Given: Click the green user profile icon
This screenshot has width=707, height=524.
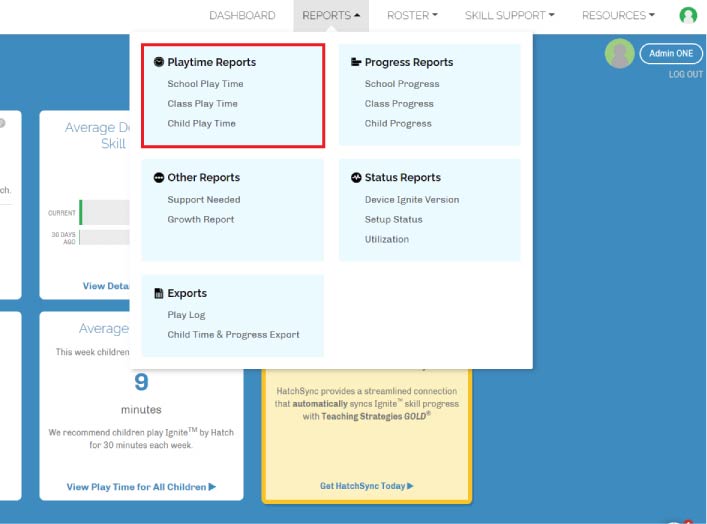Looking at the screenshot, I should tap(688, 15).
